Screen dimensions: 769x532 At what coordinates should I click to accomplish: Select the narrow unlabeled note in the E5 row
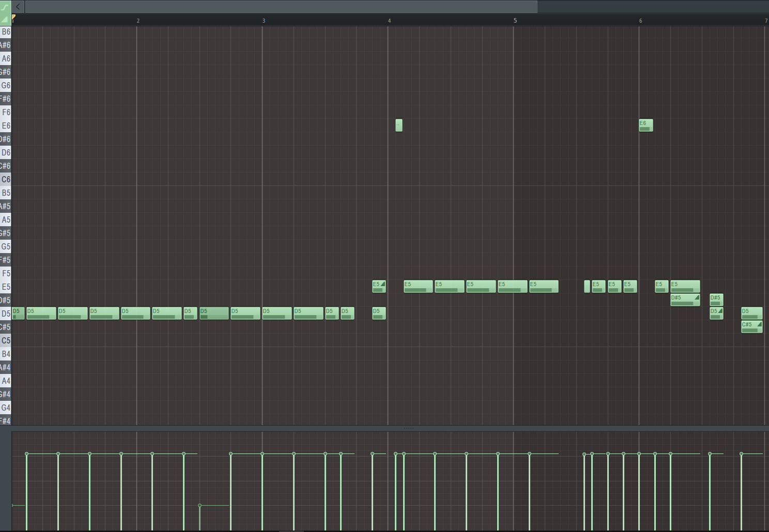[587, 287]
